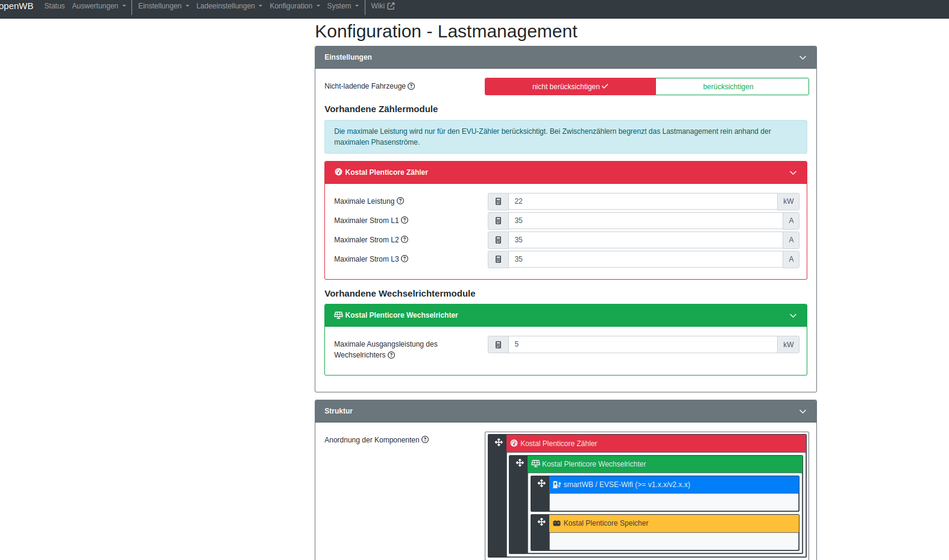Click gauge icon in Zähler card header
Image resolution: width=949 pixels, height=560 pixels.
tap(338, 172)
